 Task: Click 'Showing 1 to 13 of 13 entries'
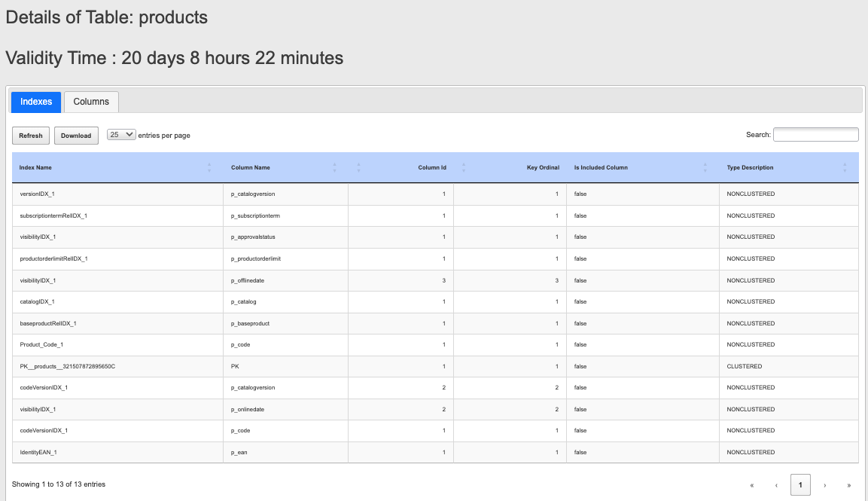click(x=59, y=484)
